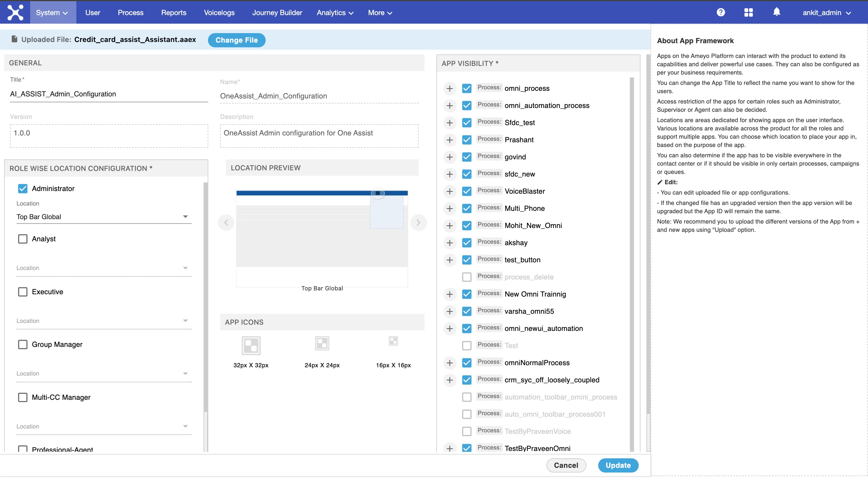Uncheck the govind process checkbox
The image size is (868, 495).
click(467, 157)
